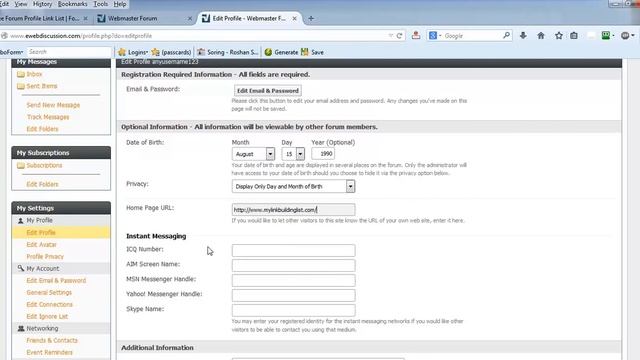Open Edit Folders under My Messages
The image size is (640, 360).
pyautogui.click(x=42, y=129)
